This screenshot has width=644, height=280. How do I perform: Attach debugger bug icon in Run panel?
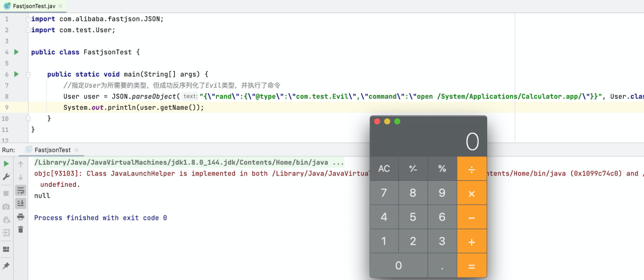[6, 220]
